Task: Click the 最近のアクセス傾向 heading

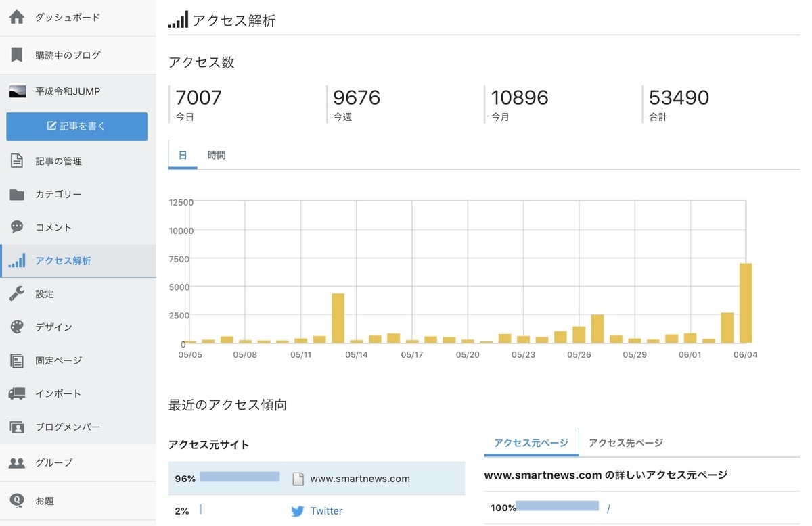Action: (227, 405)
